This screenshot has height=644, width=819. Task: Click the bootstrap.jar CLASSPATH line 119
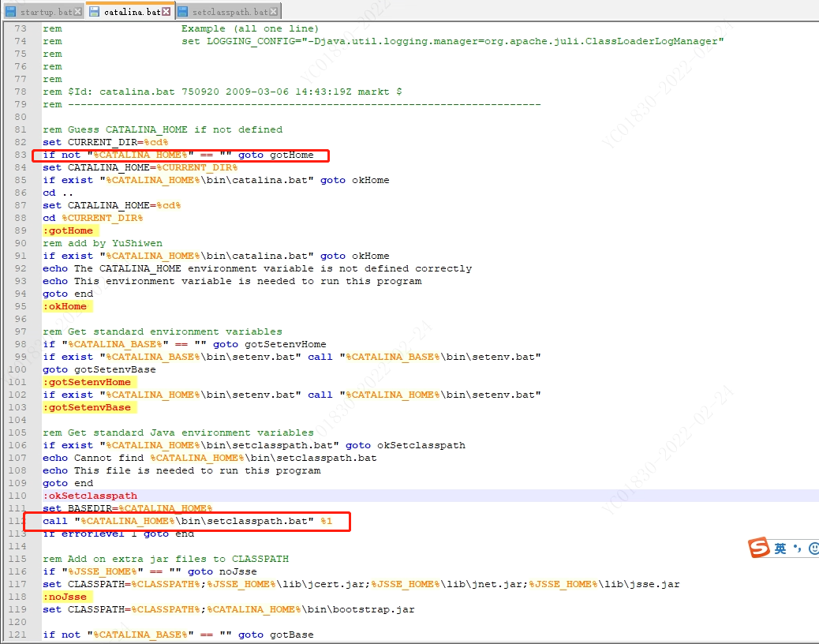click(228, 609)
